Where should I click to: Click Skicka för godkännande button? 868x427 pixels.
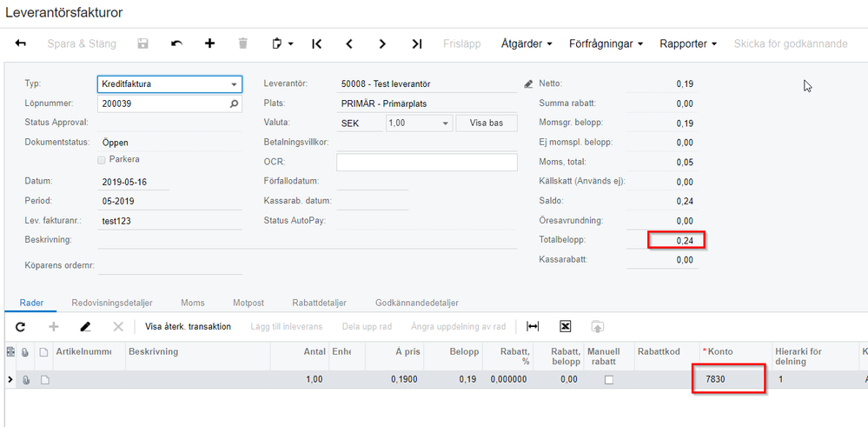pyautogui.click(x=791, y=43)
